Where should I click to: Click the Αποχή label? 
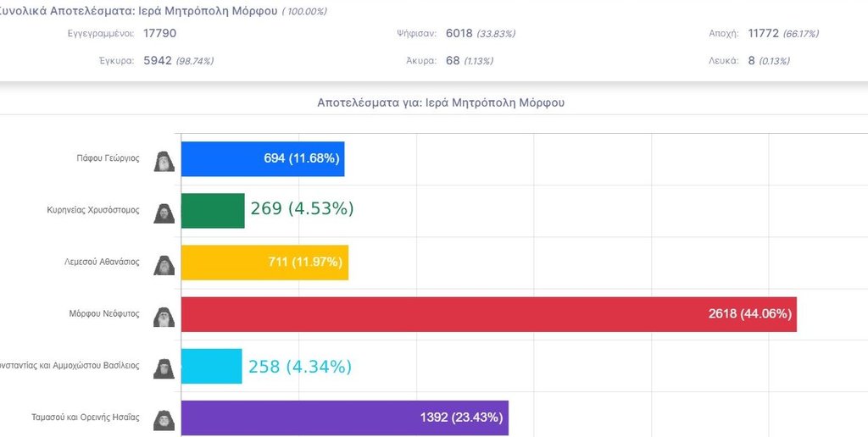coord(724,33)
